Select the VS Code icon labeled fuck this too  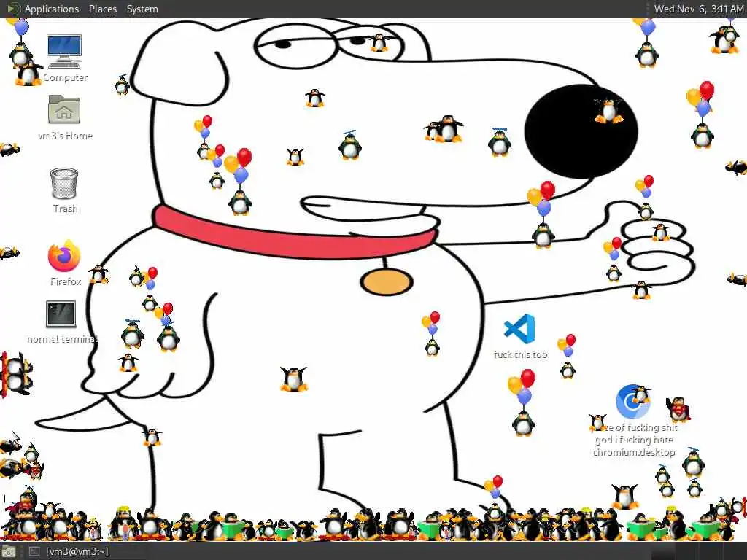(519, 329)
